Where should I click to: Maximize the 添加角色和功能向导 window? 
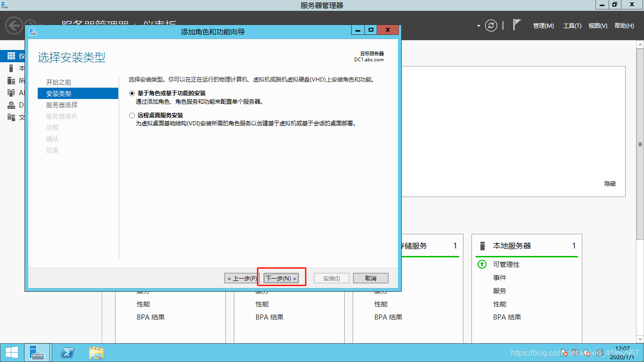coord(371,30)
